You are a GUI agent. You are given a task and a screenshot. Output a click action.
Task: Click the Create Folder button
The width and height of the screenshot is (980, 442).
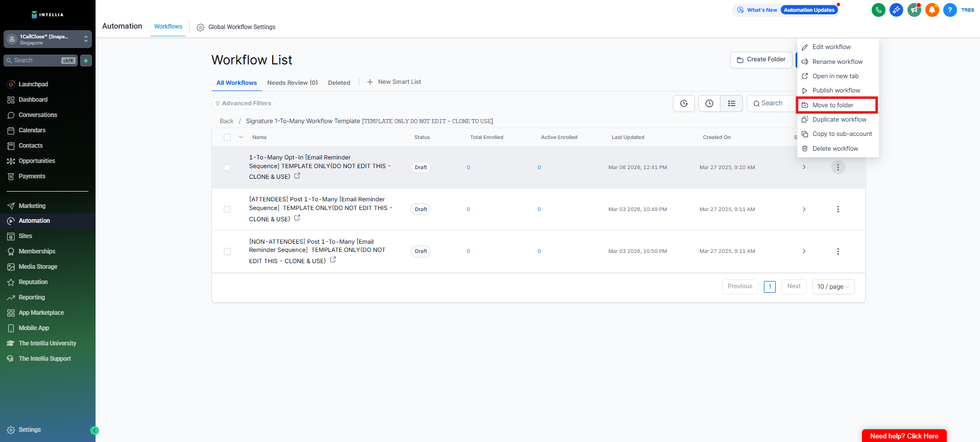(x=761, y=60)
